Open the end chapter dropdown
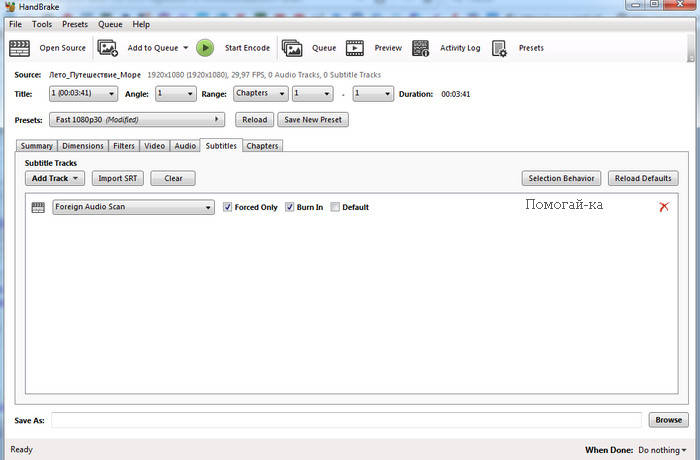This screenshot has height=460, width=700. (x=373, y=94)
